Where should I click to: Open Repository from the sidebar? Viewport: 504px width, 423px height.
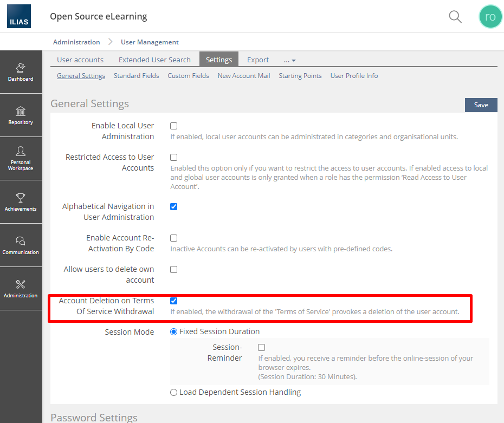[21, 115]
